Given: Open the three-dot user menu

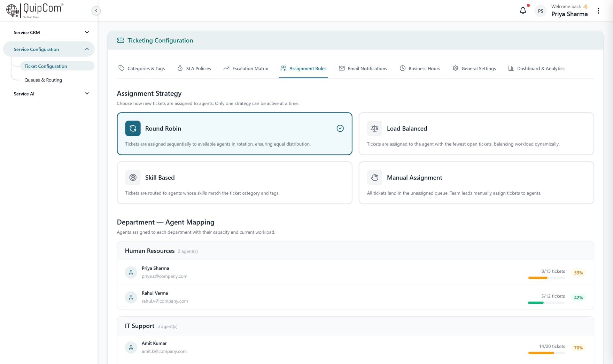Looking at the screenshot, I should (x=598, y=11).
